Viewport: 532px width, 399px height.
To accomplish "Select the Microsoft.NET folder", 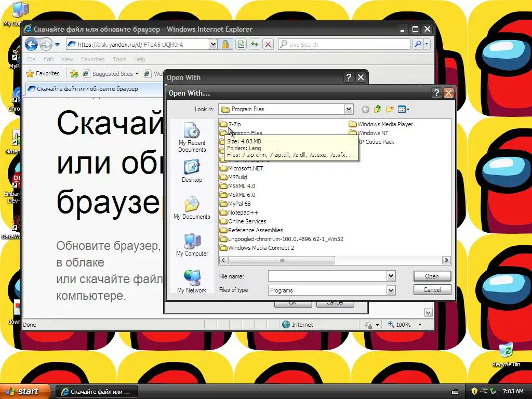I will (x=241, y=168).
